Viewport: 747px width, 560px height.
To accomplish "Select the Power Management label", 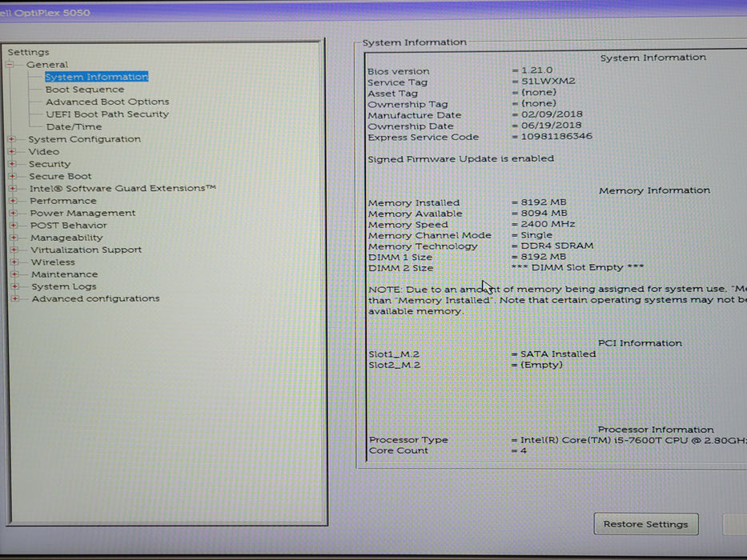I will [83, 214].
